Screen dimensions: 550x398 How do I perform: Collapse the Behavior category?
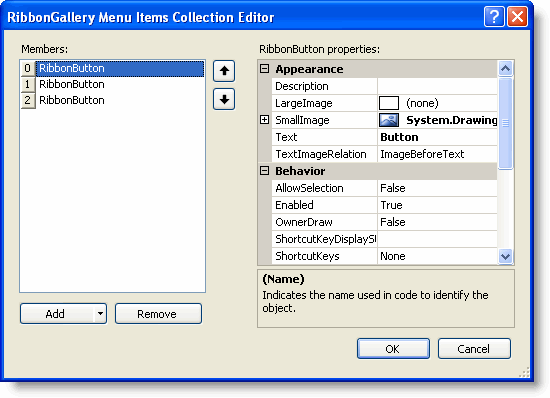[264, 171]
